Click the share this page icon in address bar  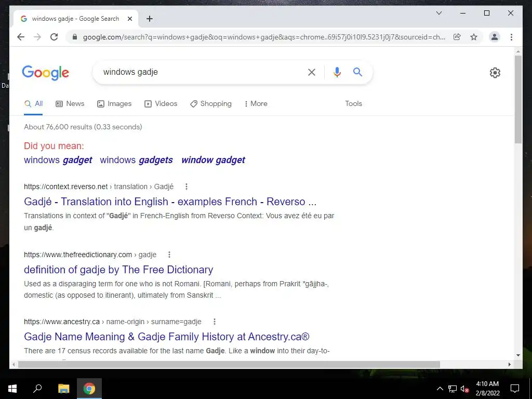pos(457,37)
